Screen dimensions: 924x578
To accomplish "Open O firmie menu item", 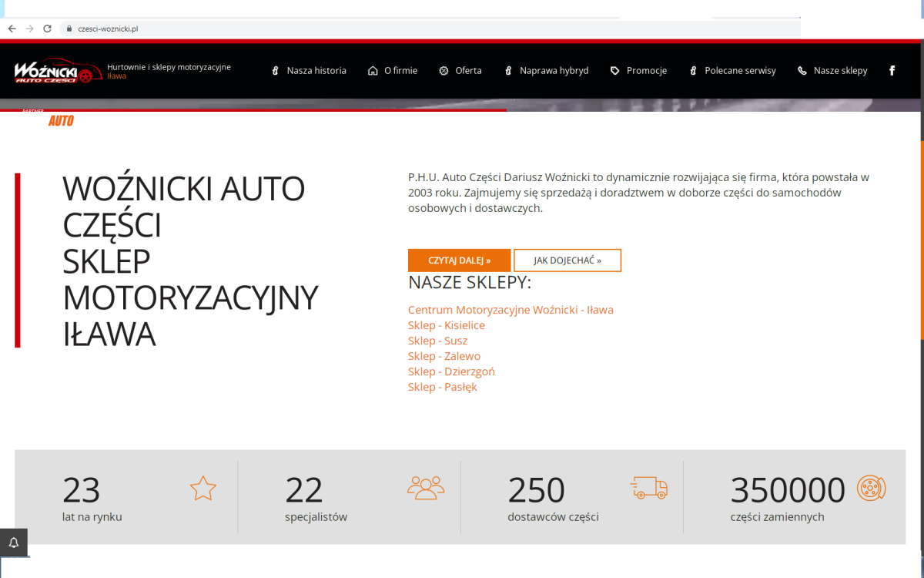I will point(400,70).
